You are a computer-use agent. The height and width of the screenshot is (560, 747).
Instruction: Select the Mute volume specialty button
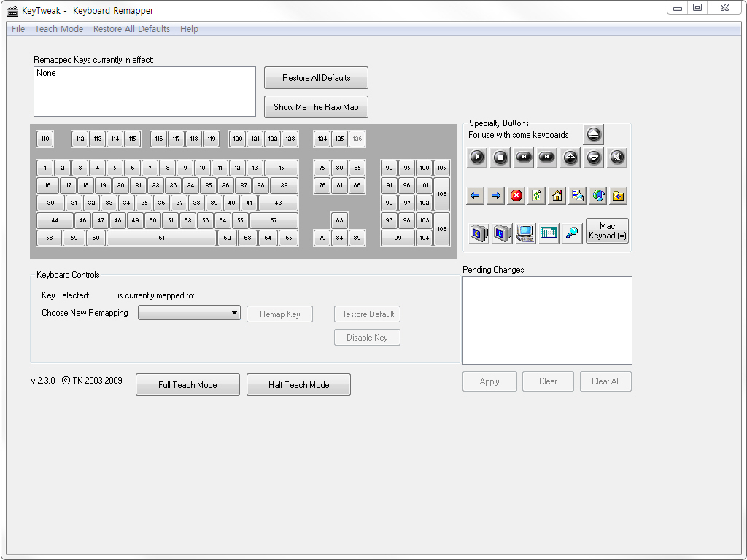[x=617, y=157]
